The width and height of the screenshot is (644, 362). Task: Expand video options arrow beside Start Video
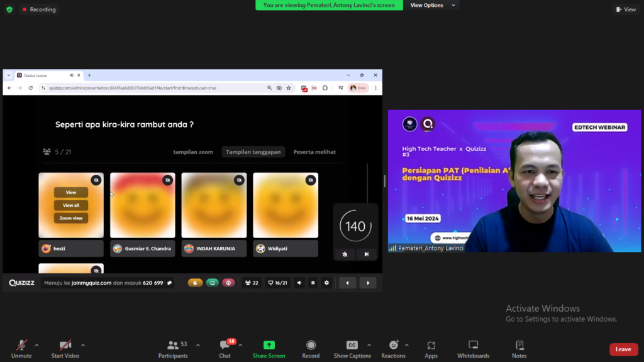coord(83,345)
